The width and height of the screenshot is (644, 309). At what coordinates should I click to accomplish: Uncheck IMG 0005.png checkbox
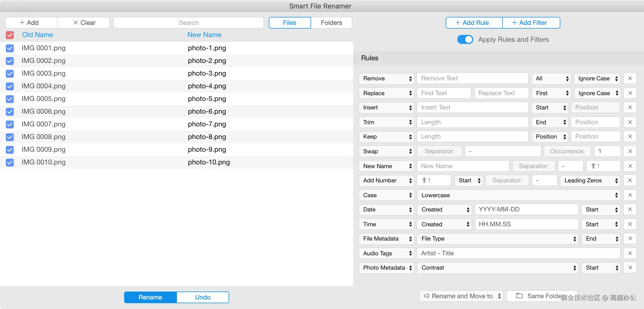[x=10, y=99]
